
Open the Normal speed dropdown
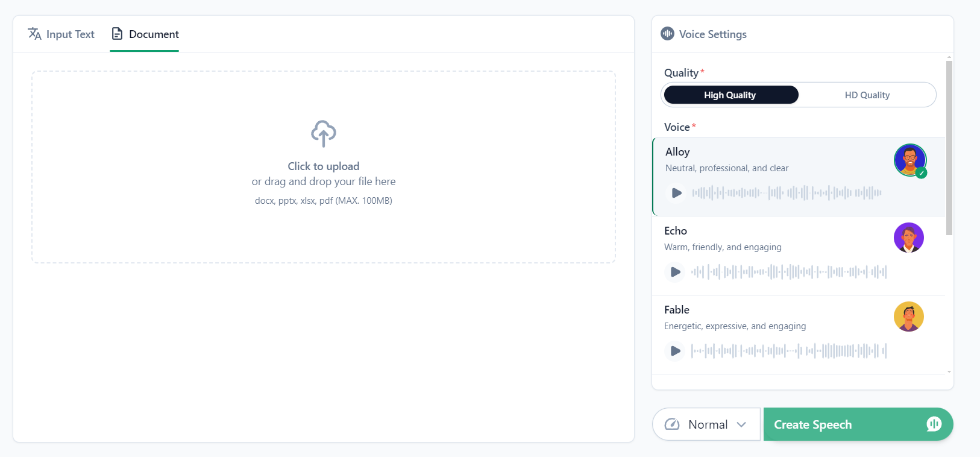coord(706,424)
